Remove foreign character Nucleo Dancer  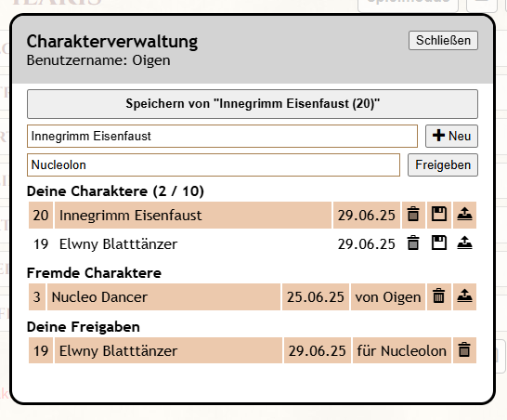pos(439,296)
